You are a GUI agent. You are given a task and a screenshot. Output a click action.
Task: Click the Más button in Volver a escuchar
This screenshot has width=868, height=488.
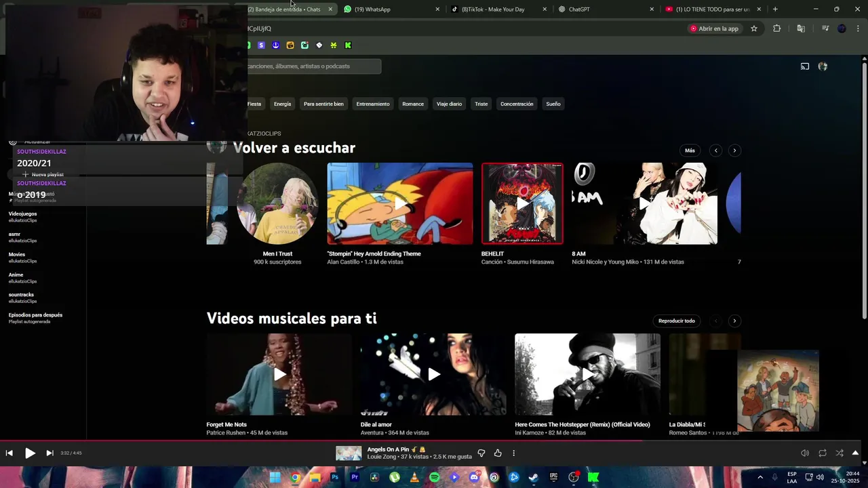tap(690, 150)
